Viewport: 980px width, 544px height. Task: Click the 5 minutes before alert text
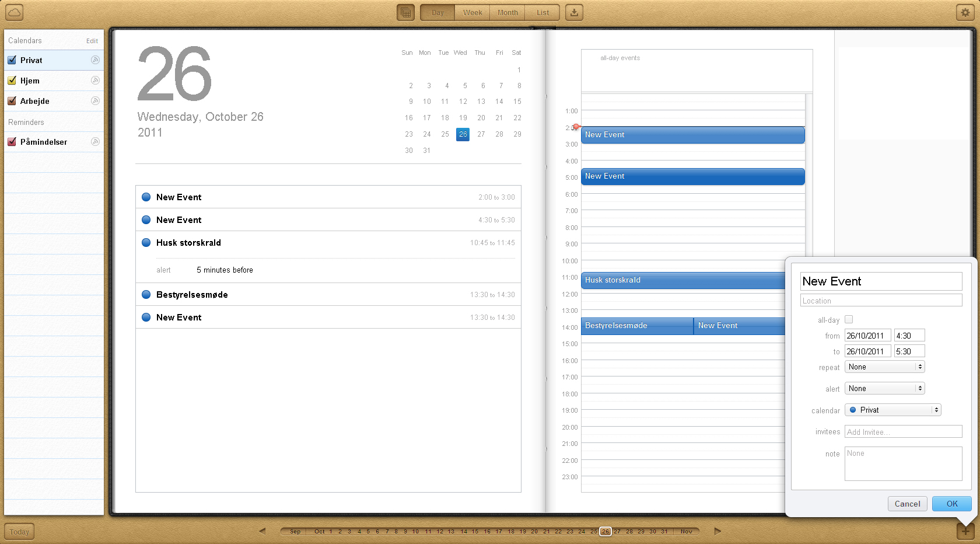pyautogui.click(x=225, y=270)
